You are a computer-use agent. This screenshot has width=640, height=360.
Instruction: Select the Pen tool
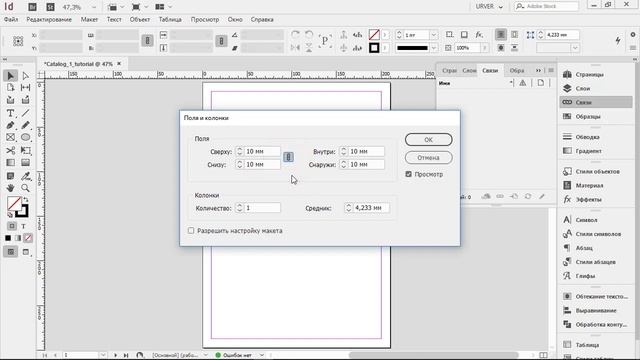(x=11, y=125)
